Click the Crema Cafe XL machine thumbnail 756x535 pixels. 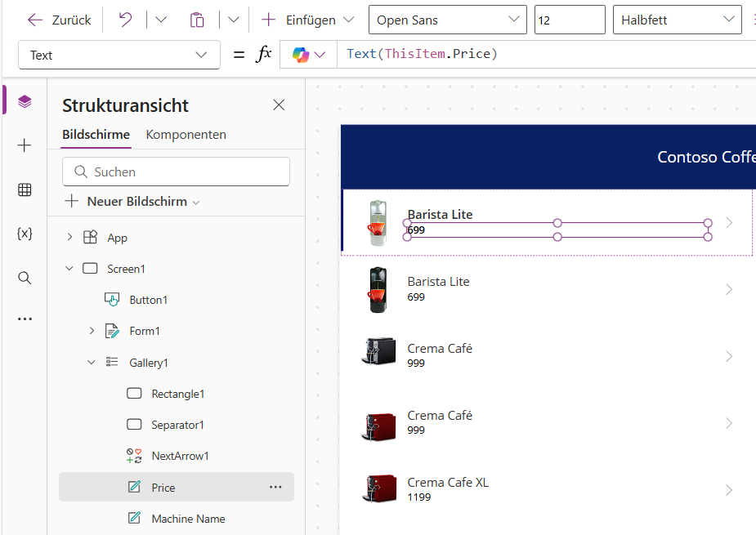tap(378, 488)
